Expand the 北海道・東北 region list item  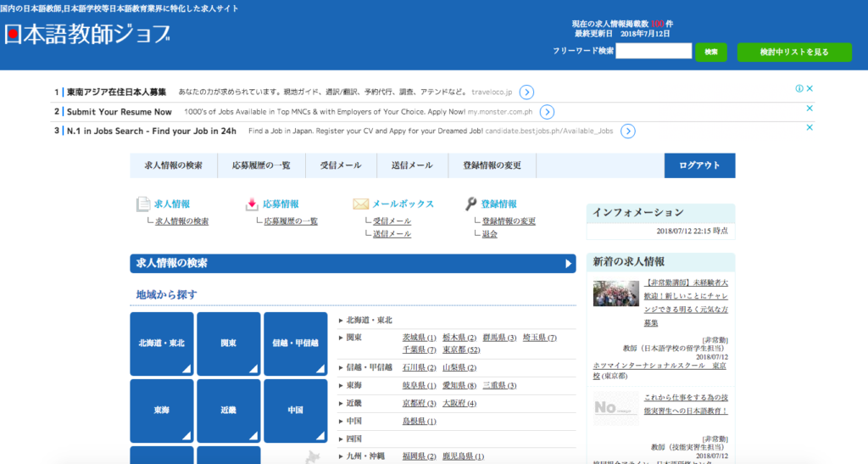point(369,320)
